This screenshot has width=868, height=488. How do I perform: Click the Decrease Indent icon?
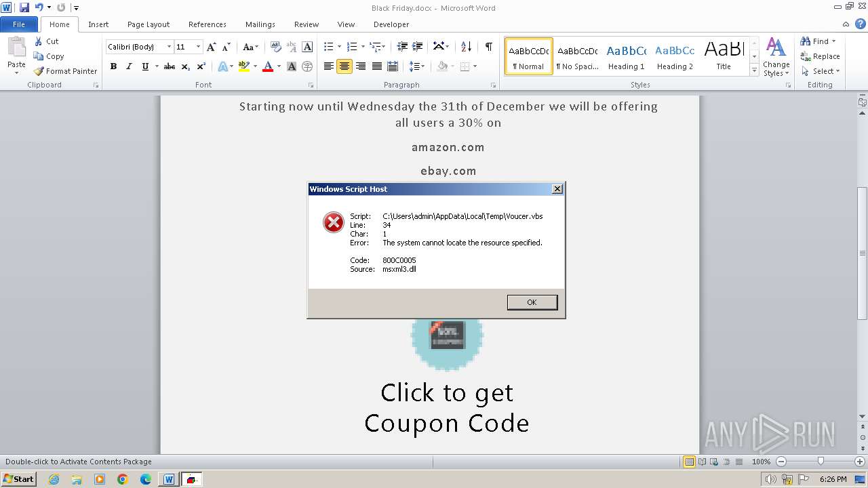pyautogui.click(x=402, y=47)
